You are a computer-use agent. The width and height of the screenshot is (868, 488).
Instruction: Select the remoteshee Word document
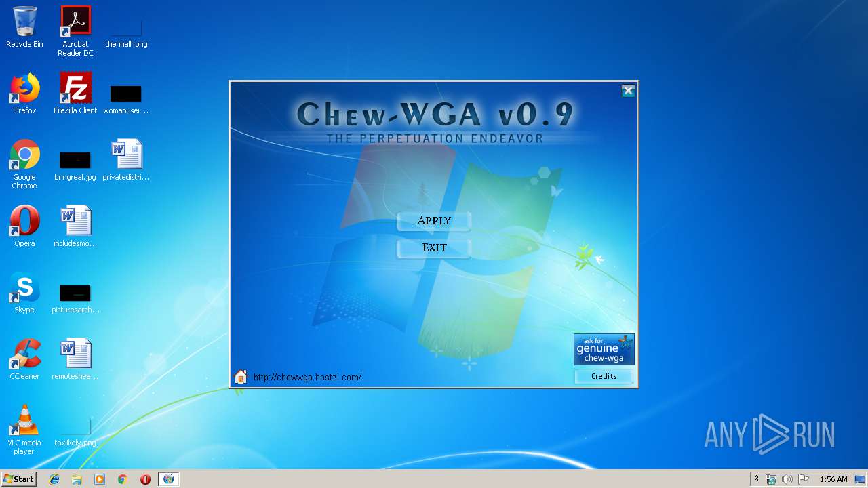pyautogui.click(x=75, y=359)
